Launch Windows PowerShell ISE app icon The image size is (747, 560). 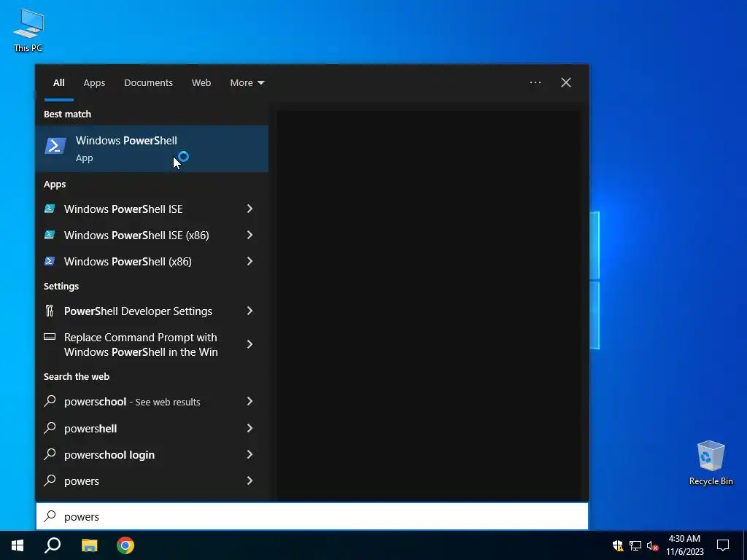50,209
